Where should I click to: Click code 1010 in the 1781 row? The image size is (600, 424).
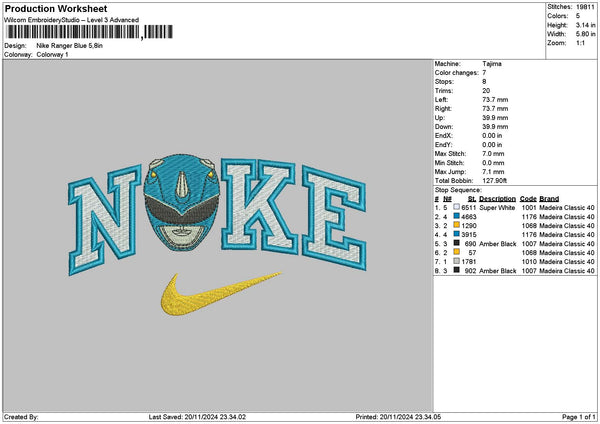(x=529, y=262)
